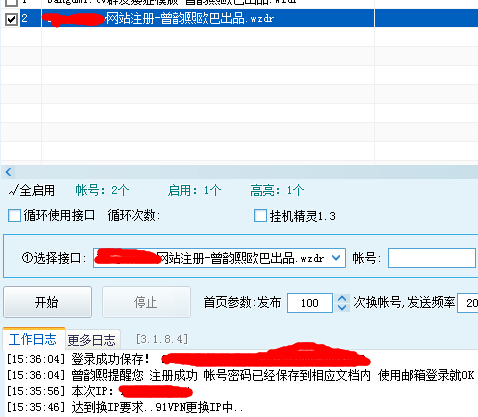Click the 帐号: 2个 counter text
Viewport: 478px width, 417px height.
pyautogui.click(x=102, y=190)
